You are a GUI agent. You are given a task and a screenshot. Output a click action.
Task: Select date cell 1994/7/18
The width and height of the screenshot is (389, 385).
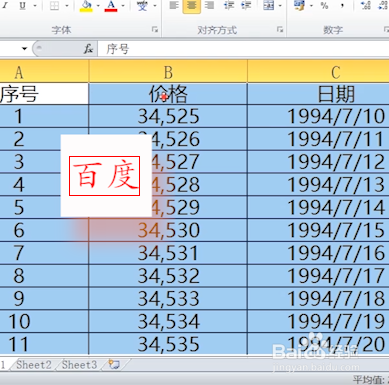click(x=318, y=299)
